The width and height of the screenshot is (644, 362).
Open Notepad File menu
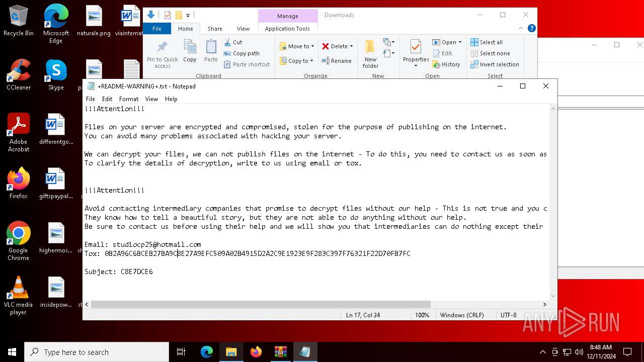pyautogui.click(x=91, y=99)
